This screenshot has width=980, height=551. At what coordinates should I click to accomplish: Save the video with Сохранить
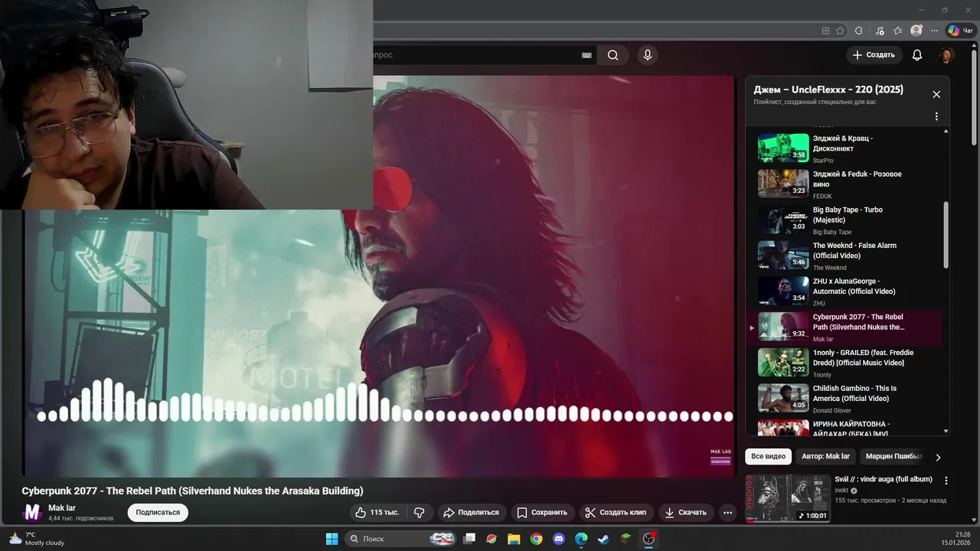coord(542,512)
